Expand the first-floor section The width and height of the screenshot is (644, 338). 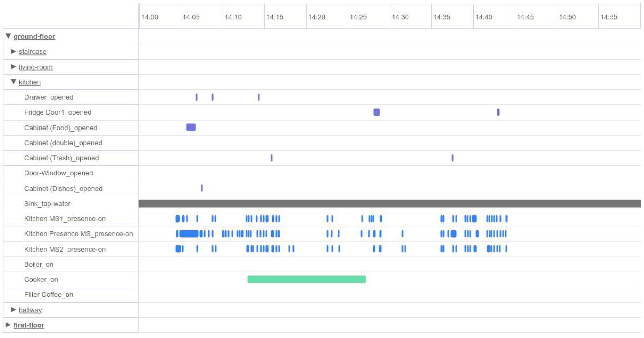[8, 325]
